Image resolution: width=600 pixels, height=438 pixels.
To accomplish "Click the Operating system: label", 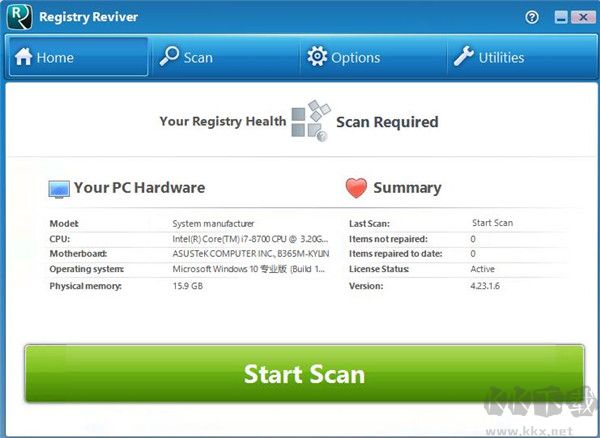I will pos(86,269).
